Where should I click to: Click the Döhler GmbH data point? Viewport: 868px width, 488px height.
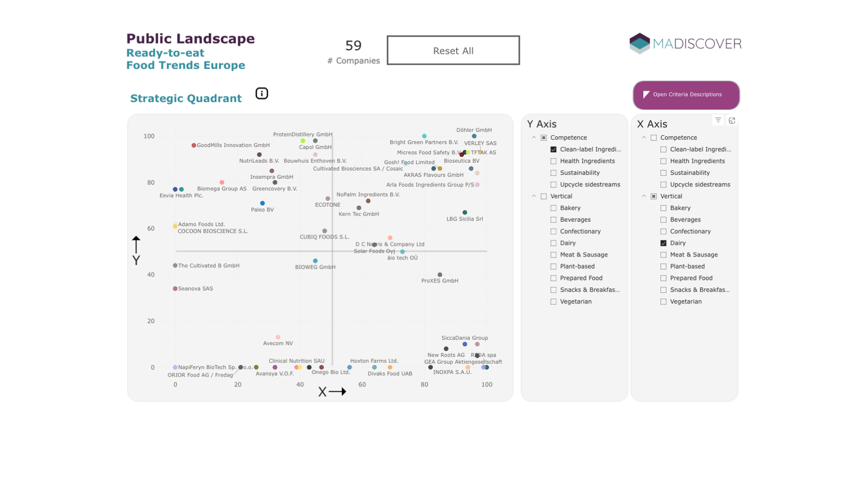coord(474,136)
